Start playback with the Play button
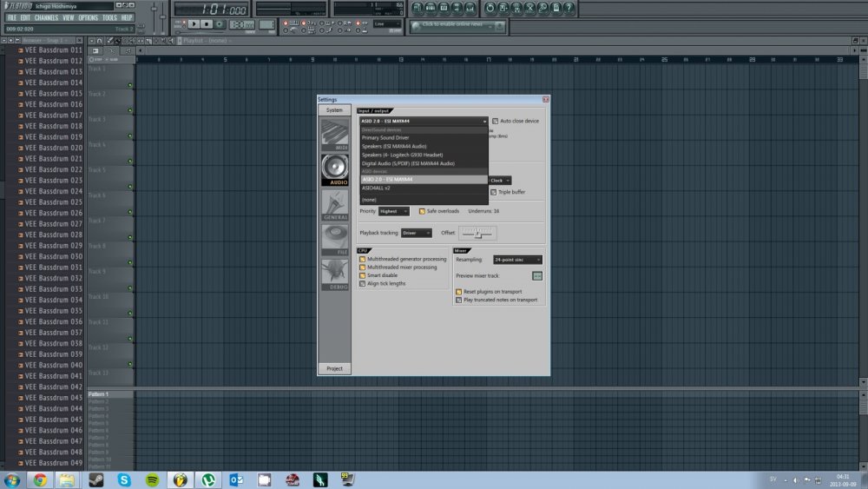The width and height of the screenshot is (868, 489). point(194,23)
